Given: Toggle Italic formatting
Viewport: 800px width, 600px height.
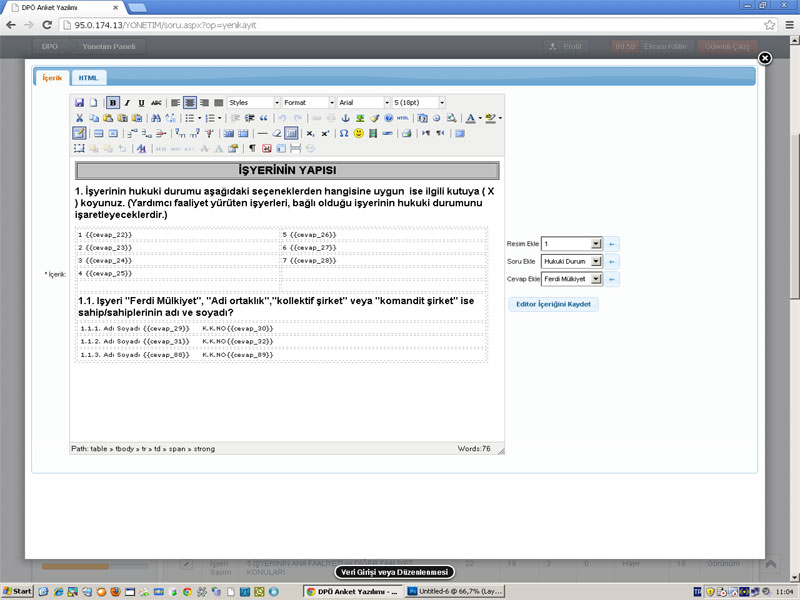Looking at the screenshot, I should [127, 103].
